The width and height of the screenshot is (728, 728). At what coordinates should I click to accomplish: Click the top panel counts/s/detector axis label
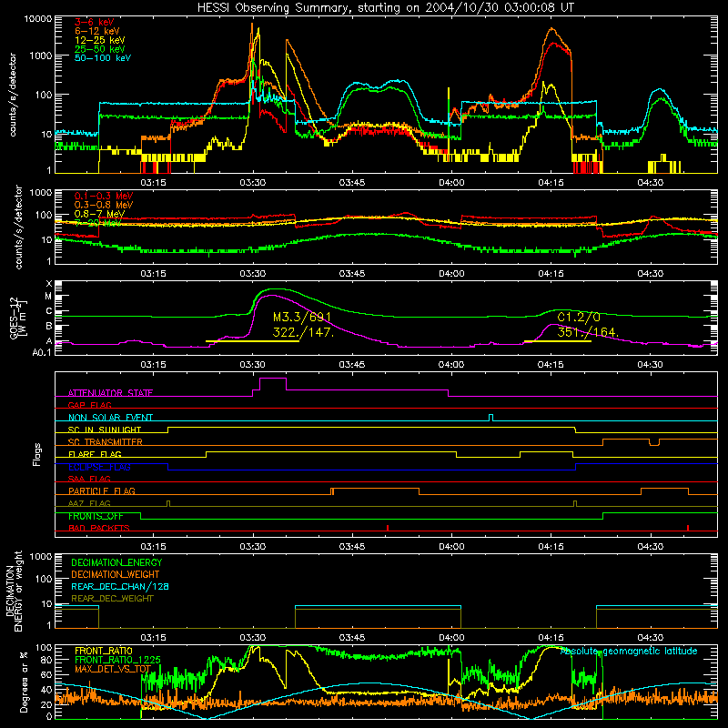point(13,95)
